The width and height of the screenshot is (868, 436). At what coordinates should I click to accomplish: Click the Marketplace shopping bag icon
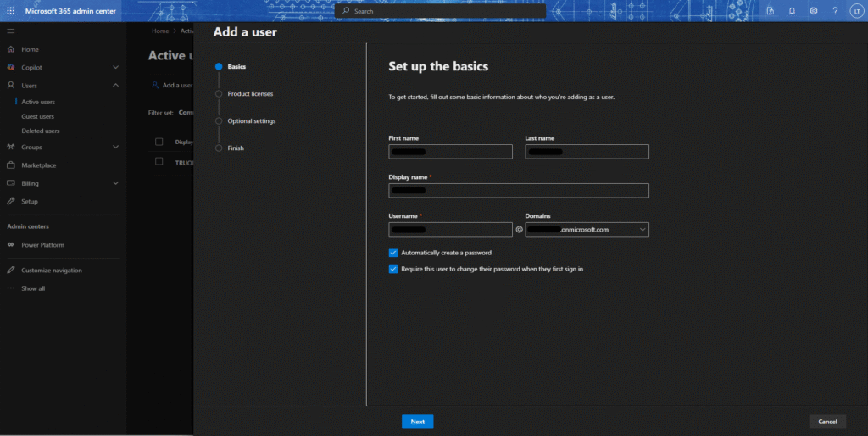[11, 165]
